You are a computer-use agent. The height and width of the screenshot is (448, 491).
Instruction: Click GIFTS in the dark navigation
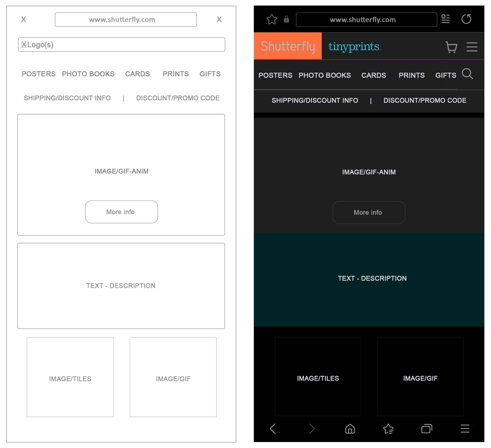pyautogui.click(x=446, y=76)
